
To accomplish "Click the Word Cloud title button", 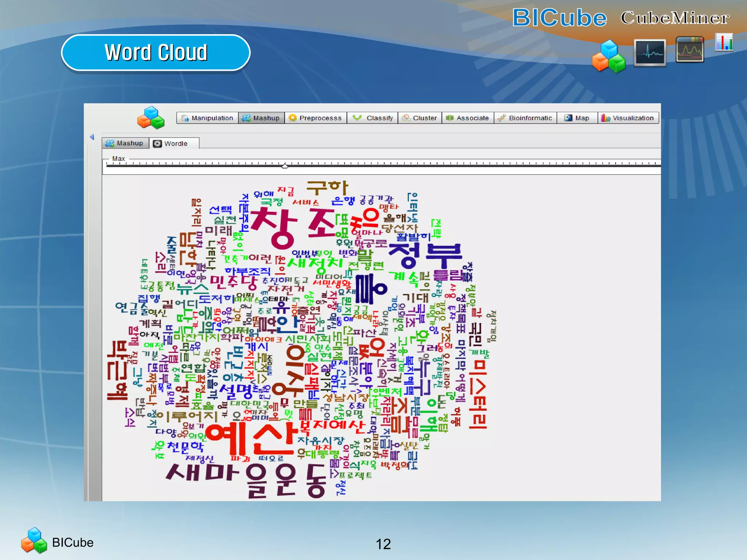I will coord(156,52).
